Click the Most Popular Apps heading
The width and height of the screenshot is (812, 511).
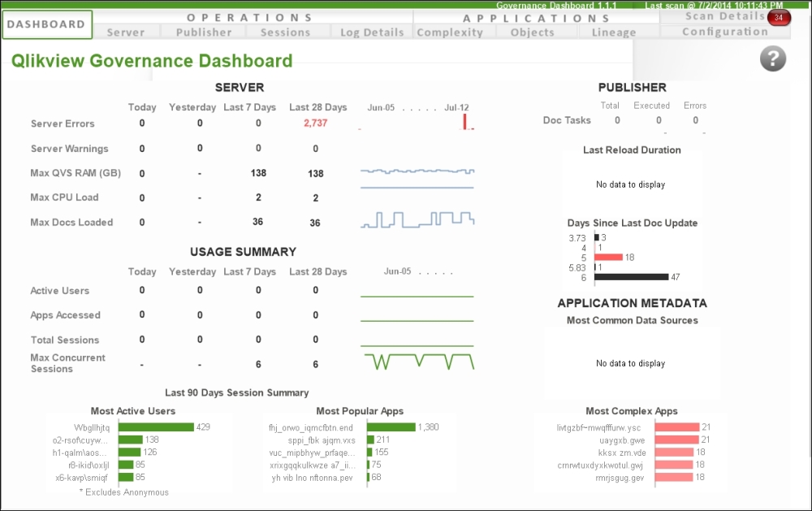[360, 411]
